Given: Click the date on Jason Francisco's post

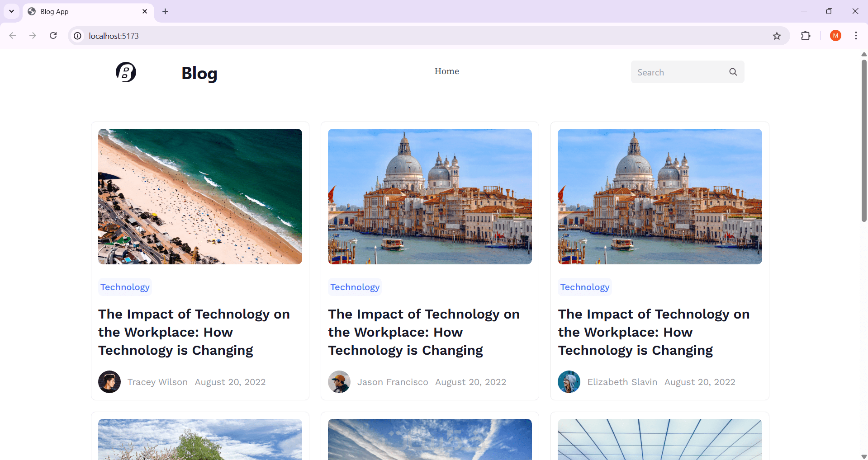Looking at the screenshot, I should point(471,382).
